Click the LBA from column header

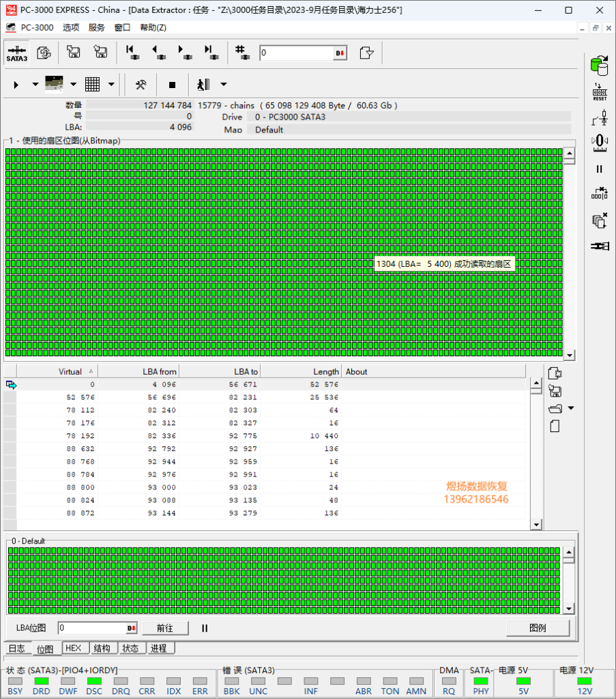(138, 372)
